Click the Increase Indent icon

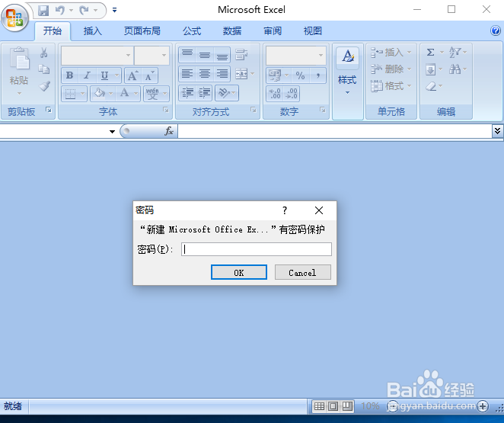[204, 93]
